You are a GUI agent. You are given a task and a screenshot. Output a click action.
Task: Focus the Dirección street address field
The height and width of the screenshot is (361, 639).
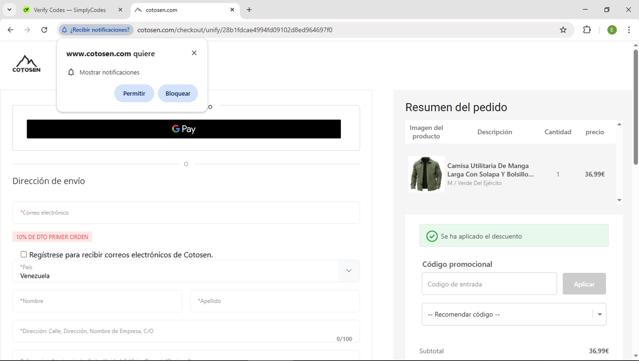coord(186,331)
